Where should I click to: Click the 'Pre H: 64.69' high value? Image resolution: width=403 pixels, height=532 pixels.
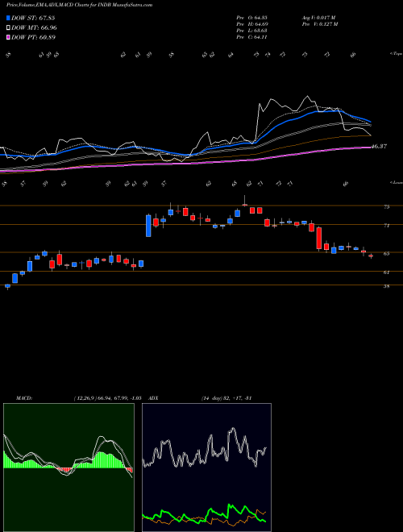[x=252, y=24]
